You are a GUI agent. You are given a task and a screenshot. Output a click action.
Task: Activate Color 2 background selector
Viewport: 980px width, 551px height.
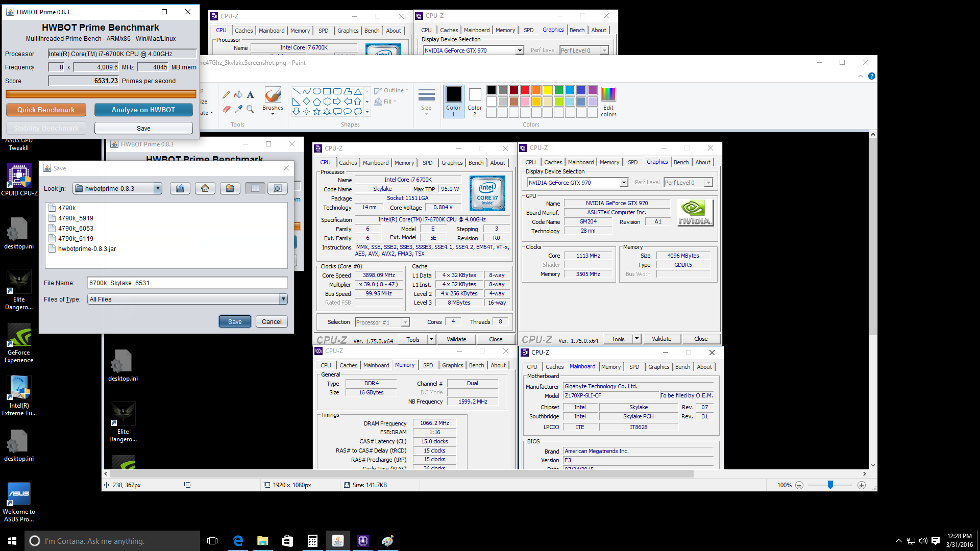point(475,102)
